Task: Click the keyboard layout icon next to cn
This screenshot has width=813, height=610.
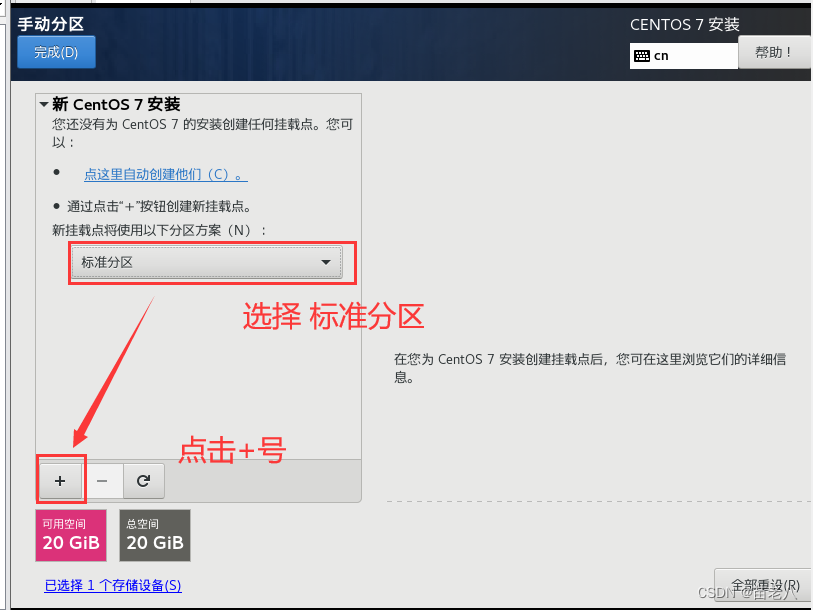Action: [642, 56]
